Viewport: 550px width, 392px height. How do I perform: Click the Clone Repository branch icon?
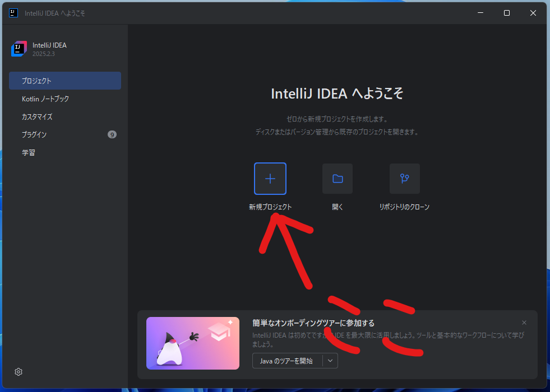tap(404, 178)
